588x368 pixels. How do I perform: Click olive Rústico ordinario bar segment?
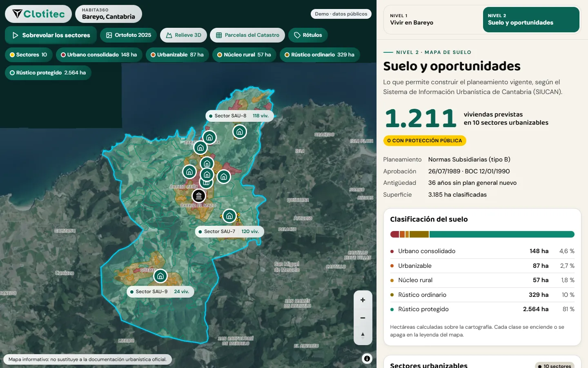coord(419,234)
